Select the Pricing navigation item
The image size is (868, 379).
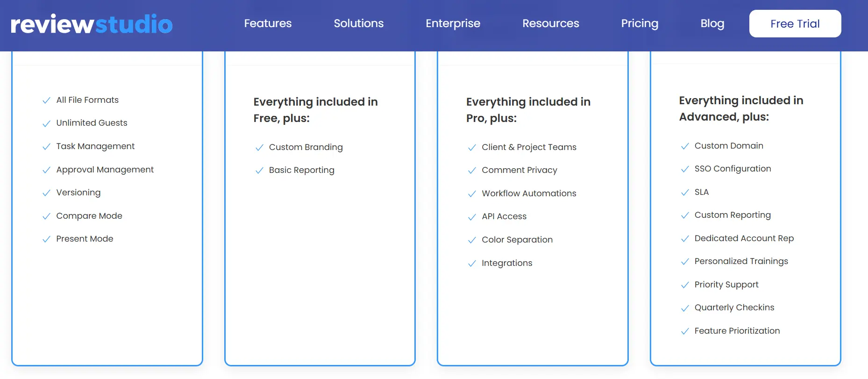click(640, 23)
